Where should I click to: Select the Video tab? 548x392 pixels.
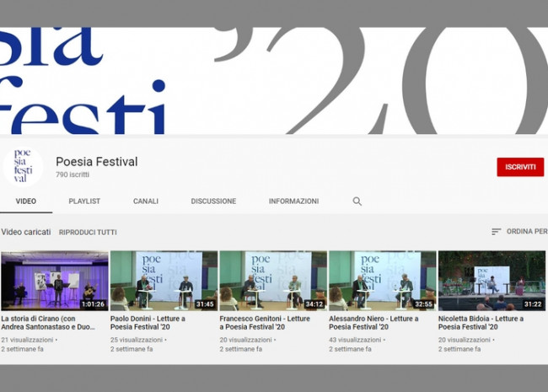tap(26, 201)
